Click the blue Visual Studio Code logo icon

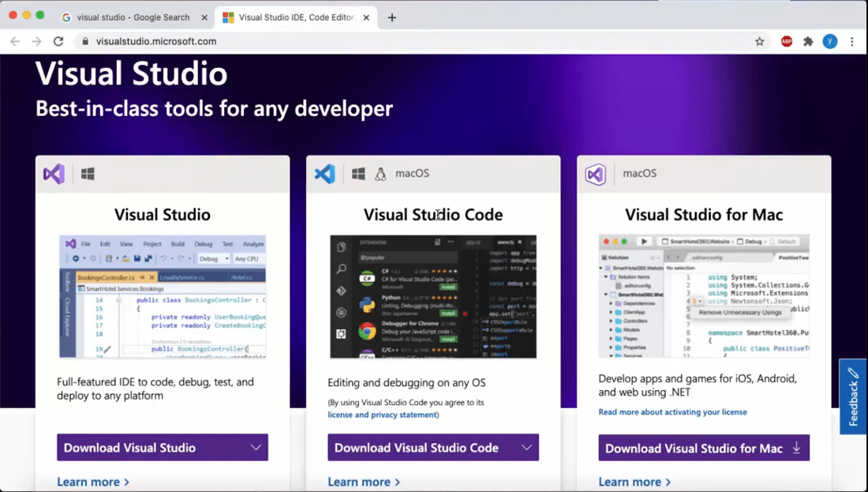(324, 174)
